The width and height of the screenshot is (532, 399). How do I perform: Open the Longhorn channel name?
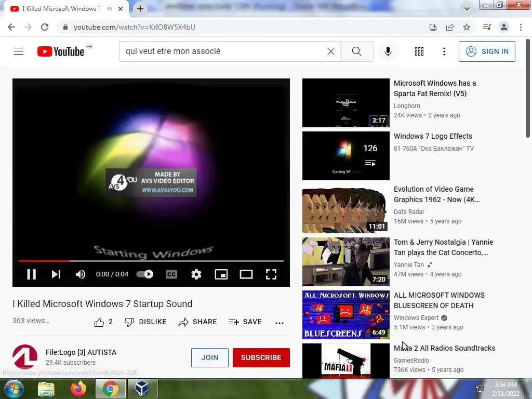click(407, 106)
